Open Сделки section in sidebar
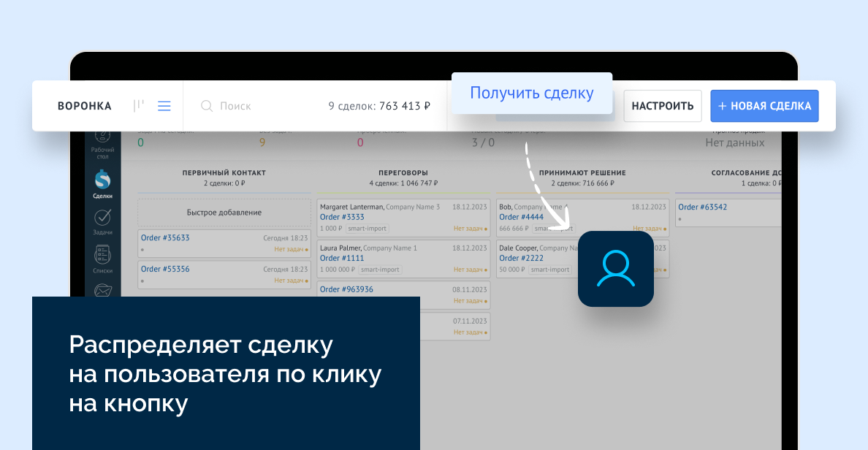Screen dimensions: 868x450 coord(102,184)
